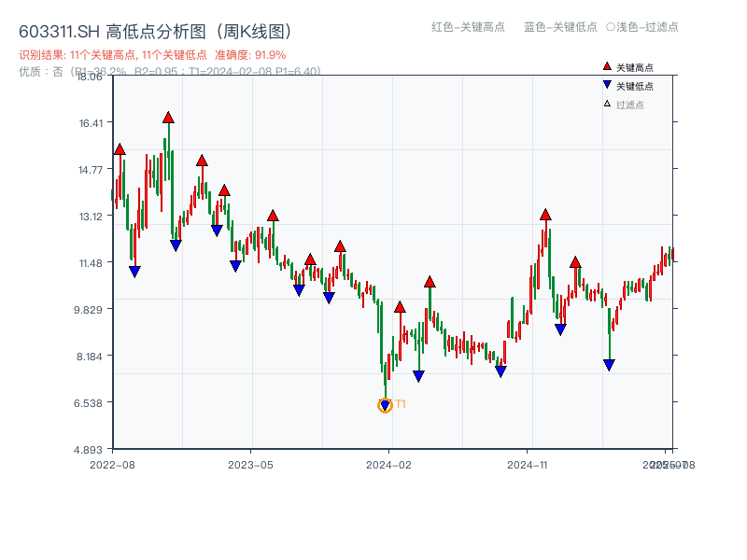The height and width of the screenshot is (560, 747).
Task: Click the hollow circle icon beside 浅色-过滤点
Action: coord(611,27)
